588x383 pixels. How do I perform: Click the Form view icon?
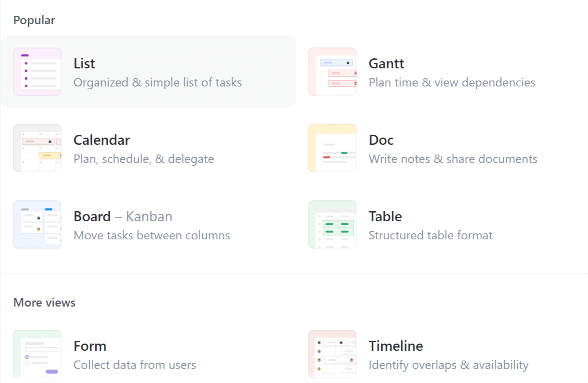tap(37, 354)
